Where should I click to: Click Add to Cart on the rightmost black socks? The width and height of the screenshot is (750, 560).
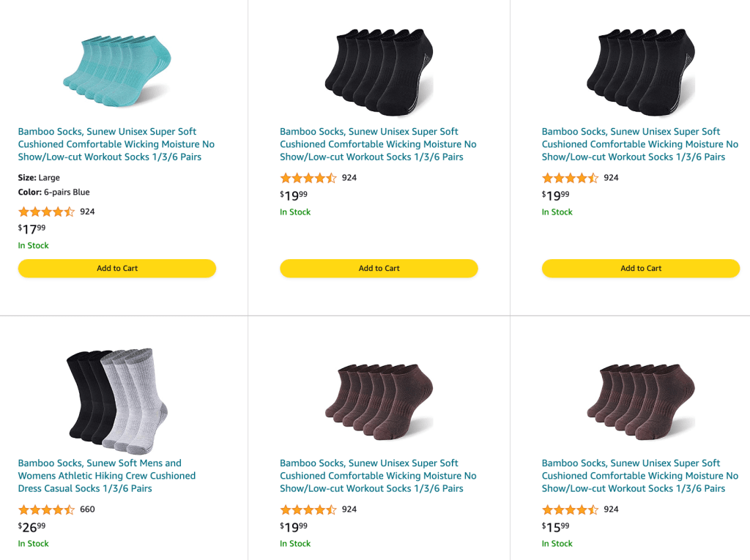tap(640, 268)
